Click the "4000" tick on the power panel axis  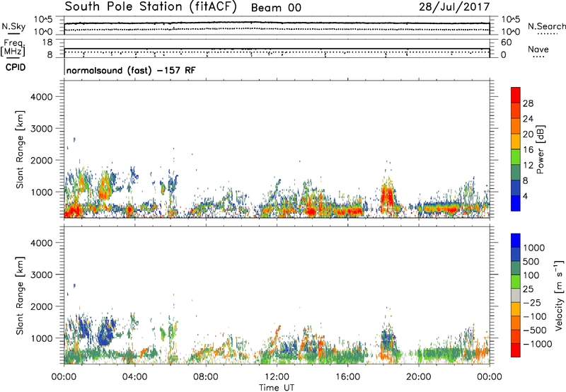41,97
